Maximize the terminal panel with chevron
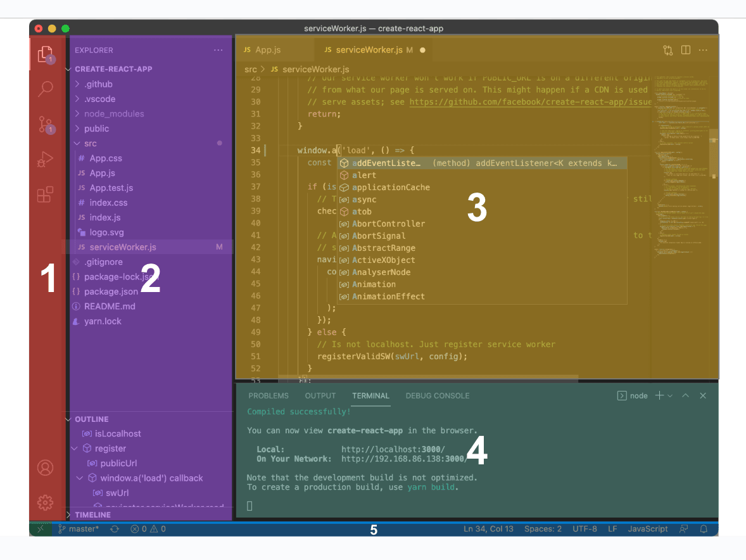The image size is (746, 560). pyautogui.click(x=685, y=396)
